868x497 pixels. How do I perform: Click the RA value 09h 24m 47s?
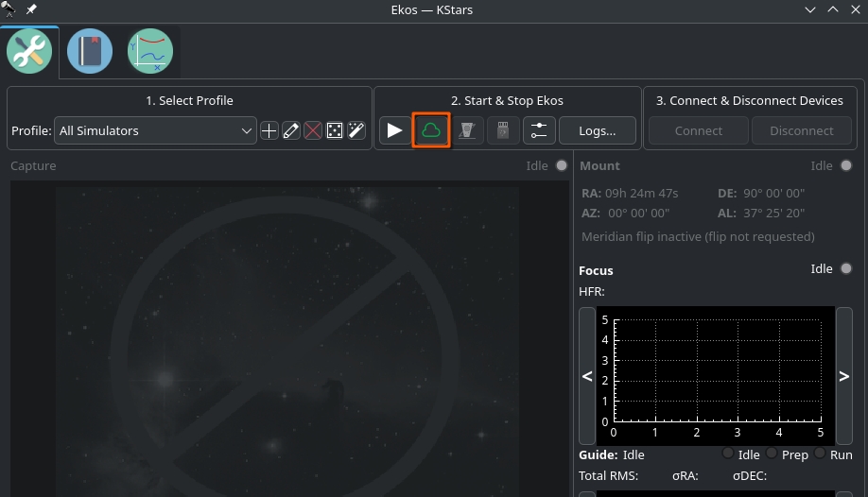tap(642, 193)
